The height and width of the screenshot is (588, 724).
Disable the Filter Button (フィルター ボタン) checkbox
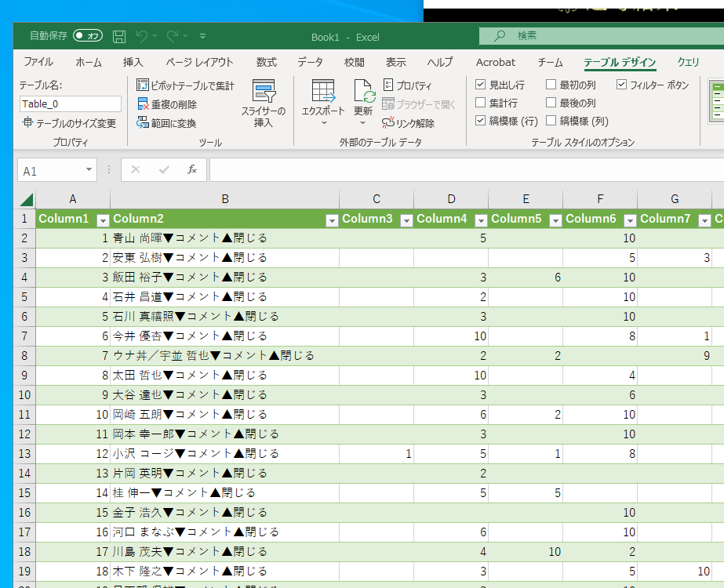[x=621, y=85]
